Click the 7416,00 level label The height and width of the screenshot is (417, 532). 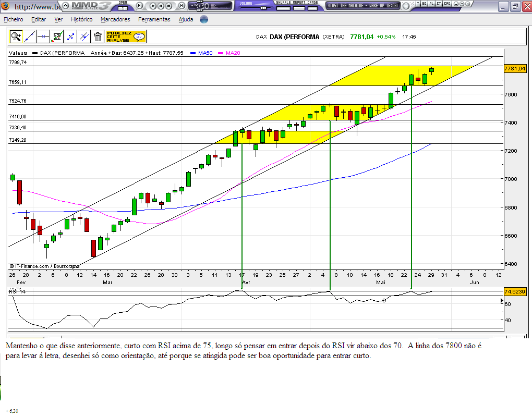[18, 117]
